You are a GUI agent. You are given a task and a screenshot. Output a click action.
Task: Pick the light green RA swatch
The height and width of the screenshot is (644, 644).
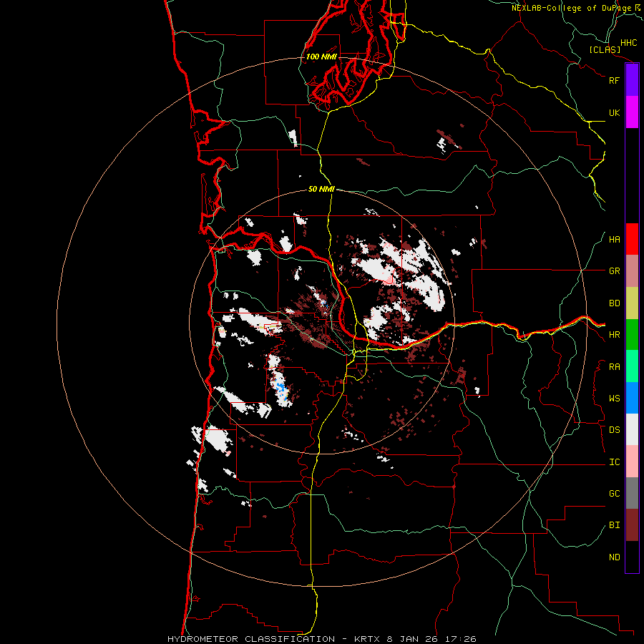click(x=632, y=366)
